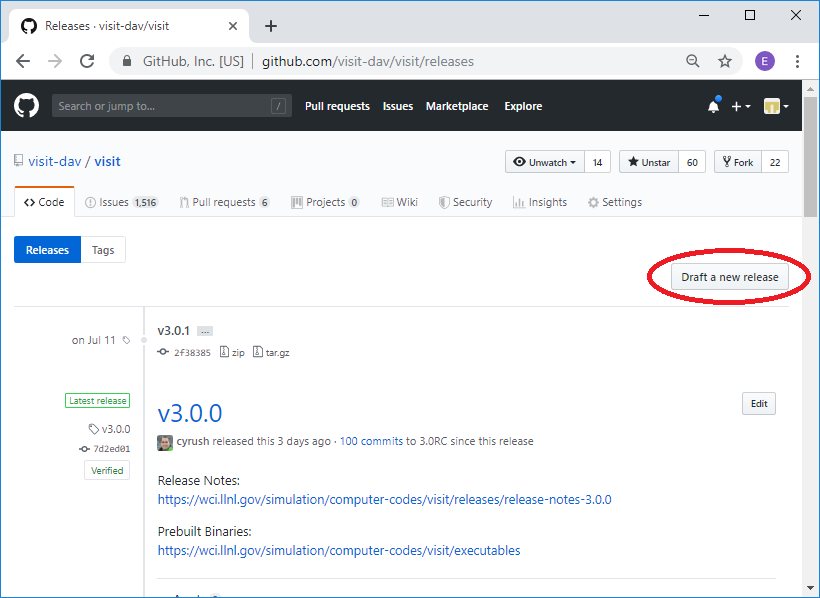Open the Projects tab
This screenshot has width=820, height=598.
click(x=325, y=202)
